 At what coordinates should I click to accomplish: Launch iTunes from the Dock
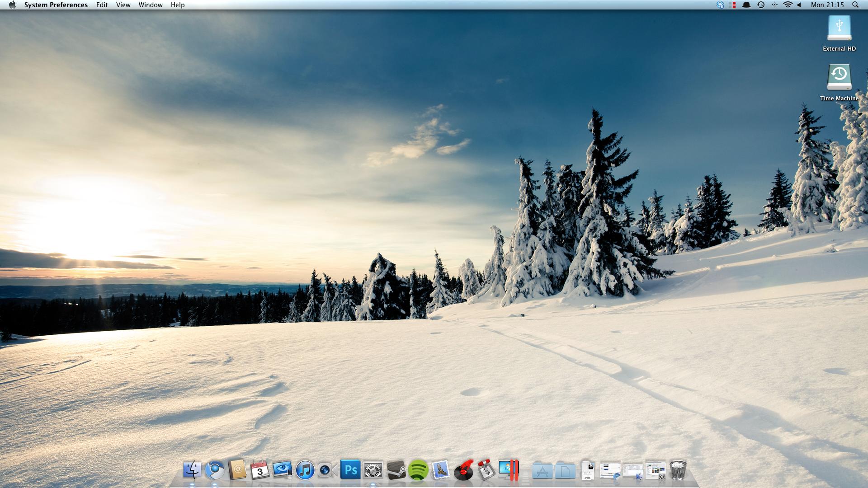click(305, 470)
